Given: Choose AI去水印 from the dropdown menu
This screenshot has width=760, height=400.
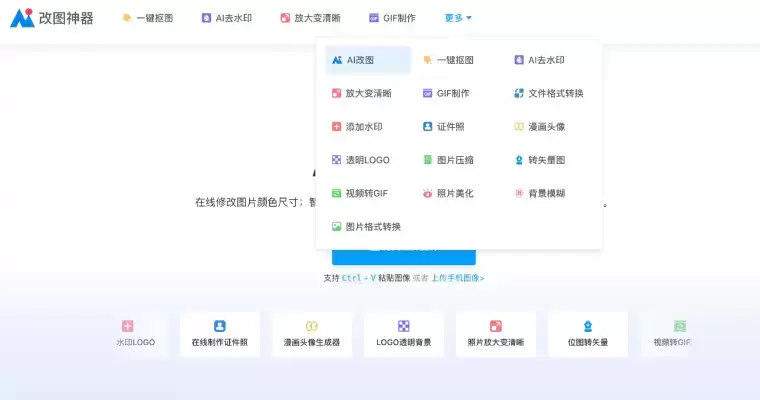Looking at the screenshot, I should pyautogui.click(x=539, y=60).
